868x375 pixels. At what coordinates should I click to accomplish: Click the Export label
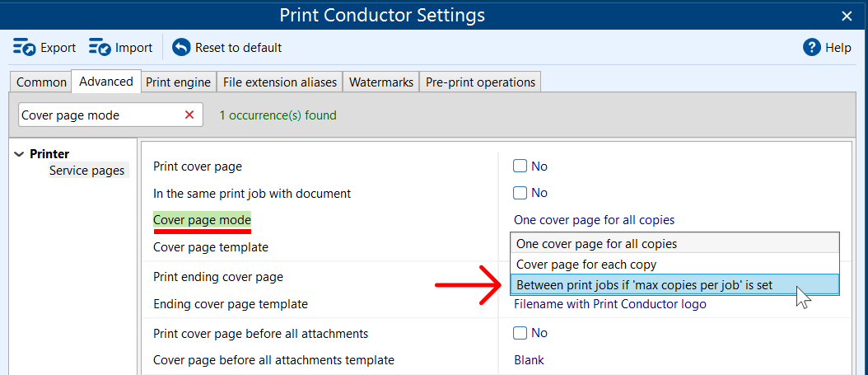tap(58, 48)
